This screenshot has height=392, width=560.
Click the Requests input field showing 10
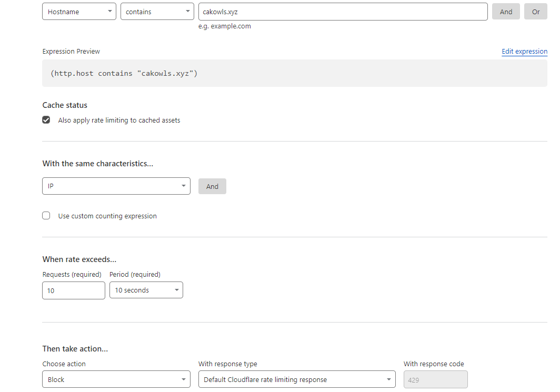(74, 290)
